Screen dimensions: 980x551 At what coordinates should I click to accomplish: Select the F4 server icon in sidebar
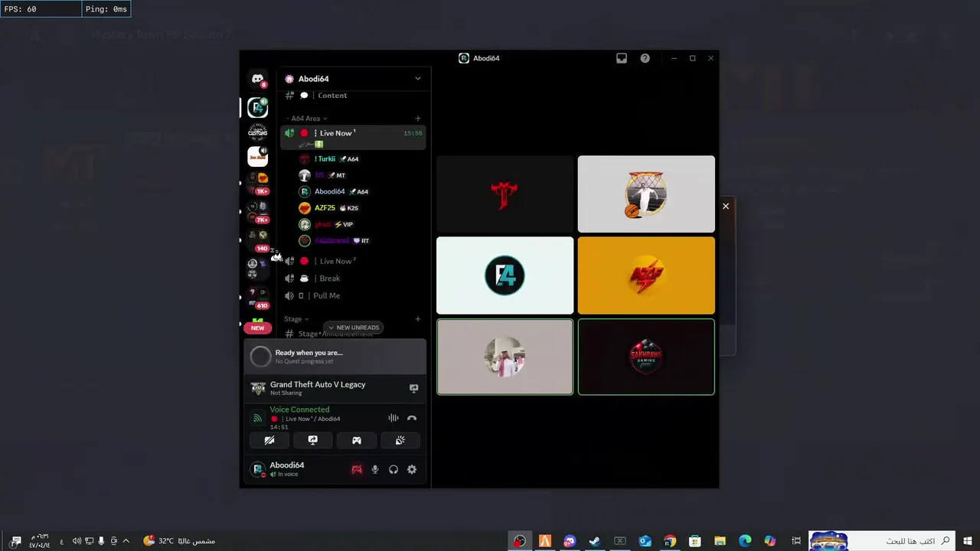point(258,107)
